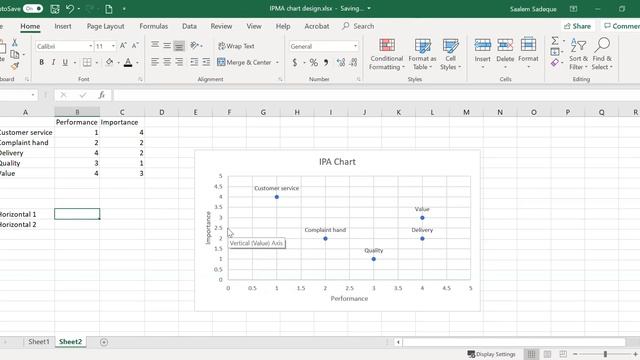Viewport: 640px width, 360px height.
Task: Click the Insert cells icon
Action: [482, 45]
